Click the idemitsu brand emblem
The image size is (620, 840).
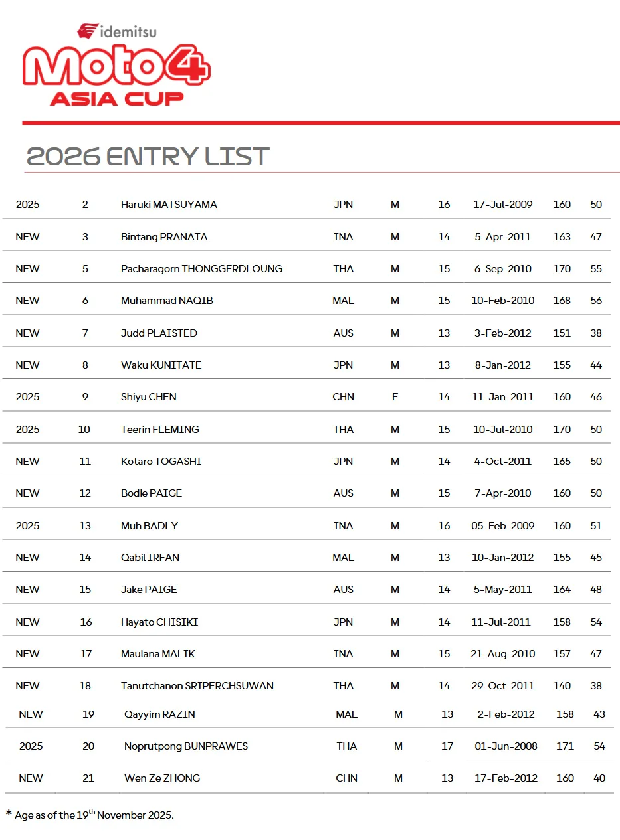pyautogui.click(x=88, y=31)
